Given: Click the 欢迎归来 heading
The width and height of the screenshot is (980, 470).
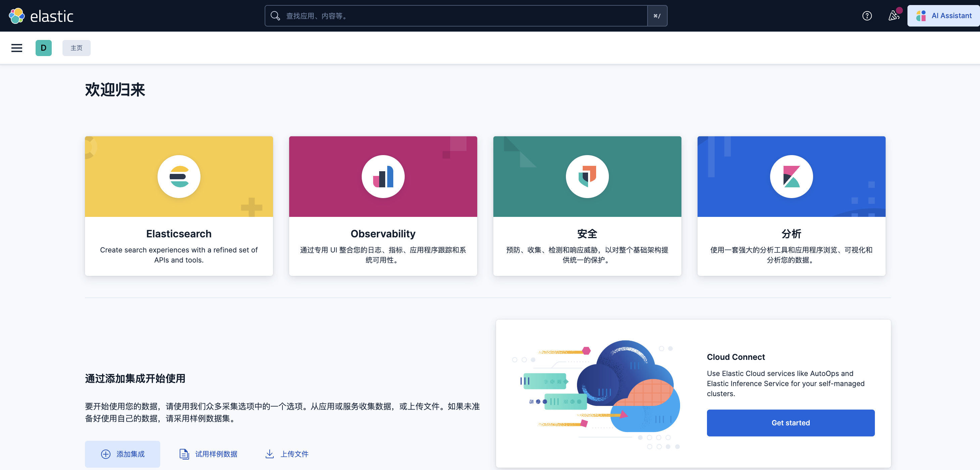Looking at the screenshot, I should [x=115, y=90].
